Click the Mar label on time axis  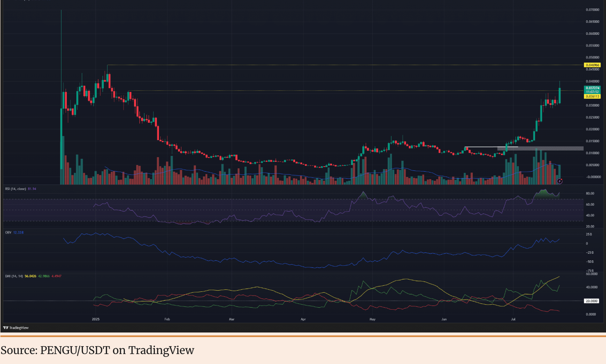pyautogui.click(x=232, y=319)
